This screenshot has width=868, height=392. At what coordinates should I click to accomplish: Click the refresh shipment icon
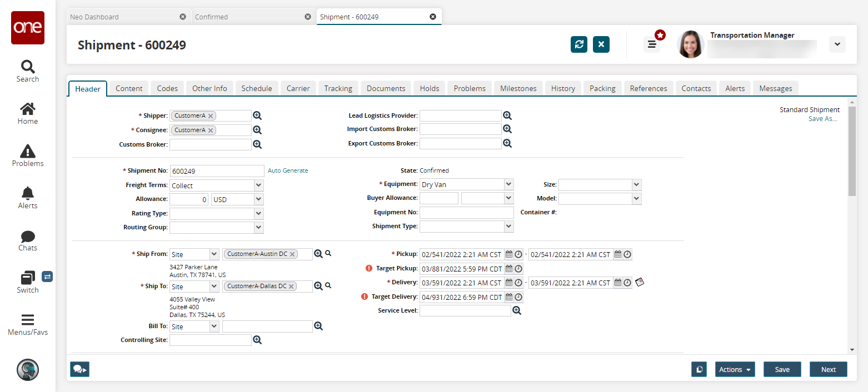point(579,44)
